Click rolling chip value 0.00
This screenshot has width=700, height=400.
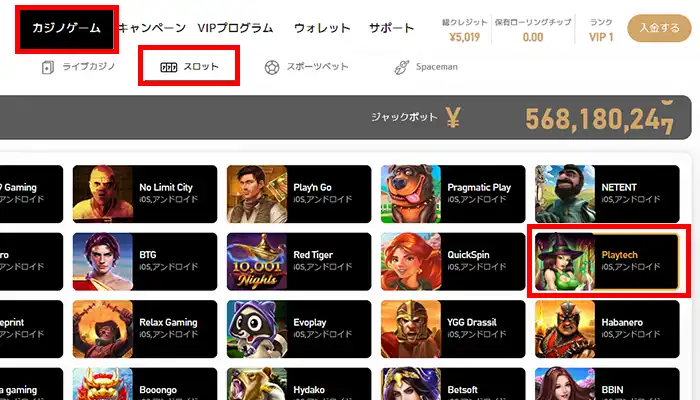533,37
